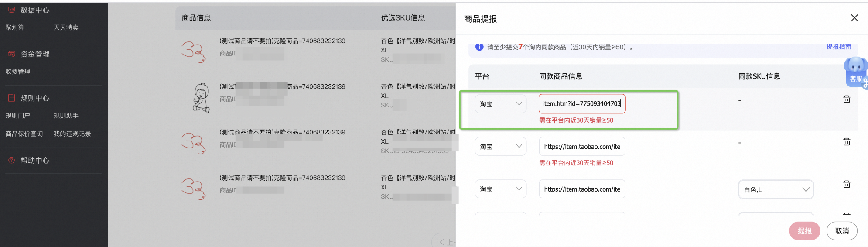
Task: Open 规则助手 in the sidebar
Action: coord(66,116)
